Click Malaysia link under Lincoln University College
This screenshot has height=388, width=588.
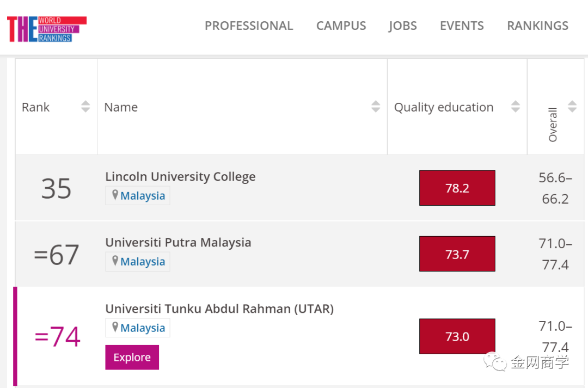click(143, 196)
